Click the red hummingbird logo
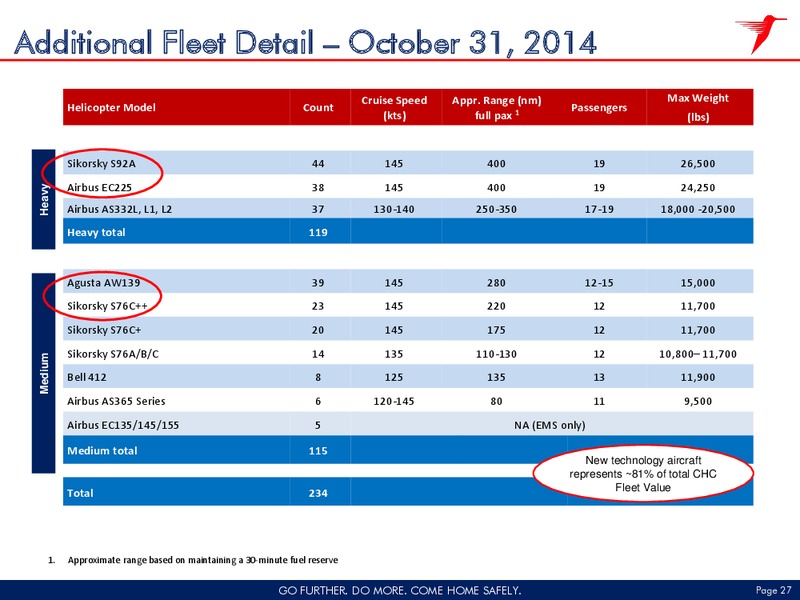The width and height of the screenshot is (800, 600). (x=761, y=34)
